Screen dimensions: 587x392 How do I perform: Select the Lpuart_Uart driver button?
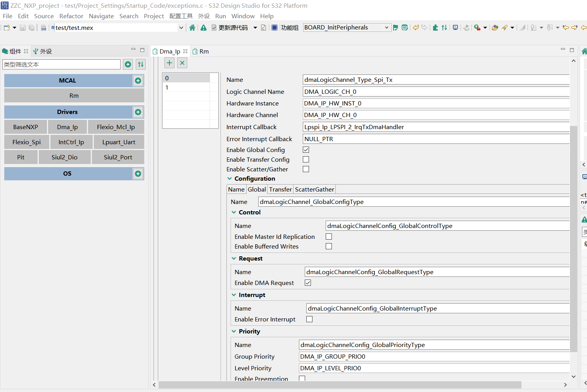(x=119, y=142)
